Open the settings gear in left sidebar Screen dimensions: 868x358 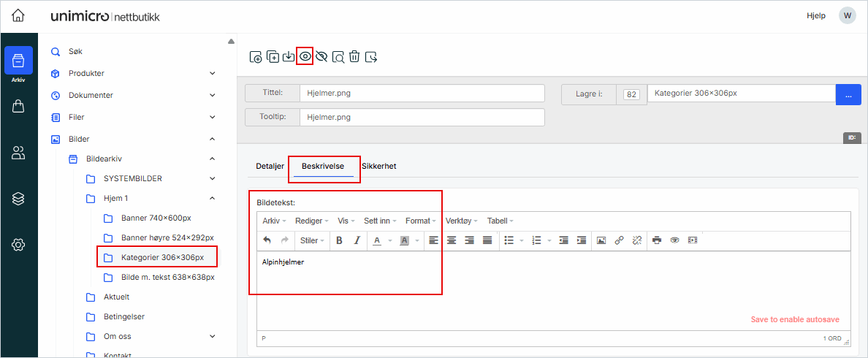18,245
